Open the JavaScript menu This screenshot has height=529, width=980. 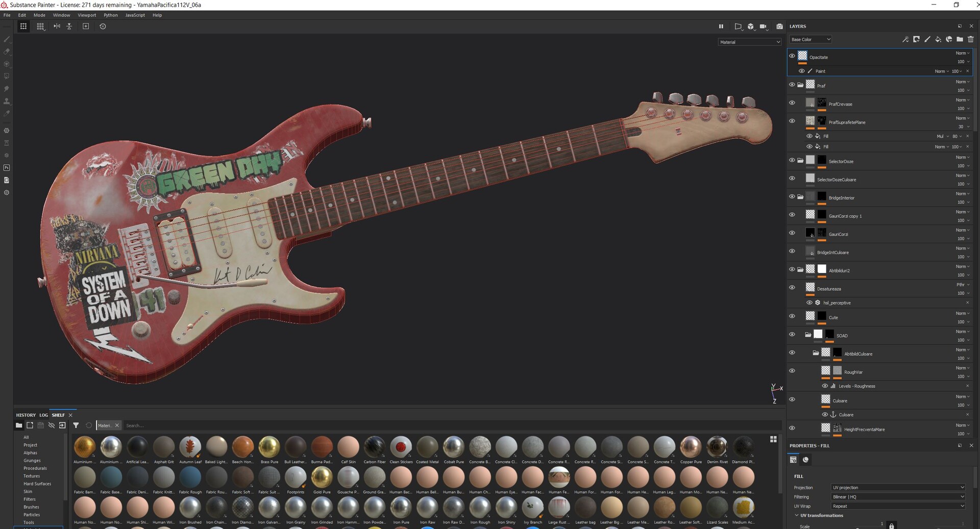tap(135, 15)
